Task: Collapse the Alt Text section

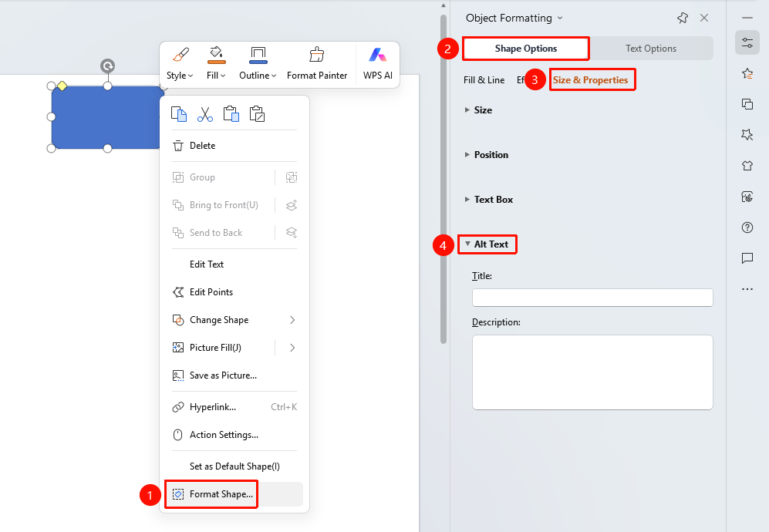Action: (487, 244)
